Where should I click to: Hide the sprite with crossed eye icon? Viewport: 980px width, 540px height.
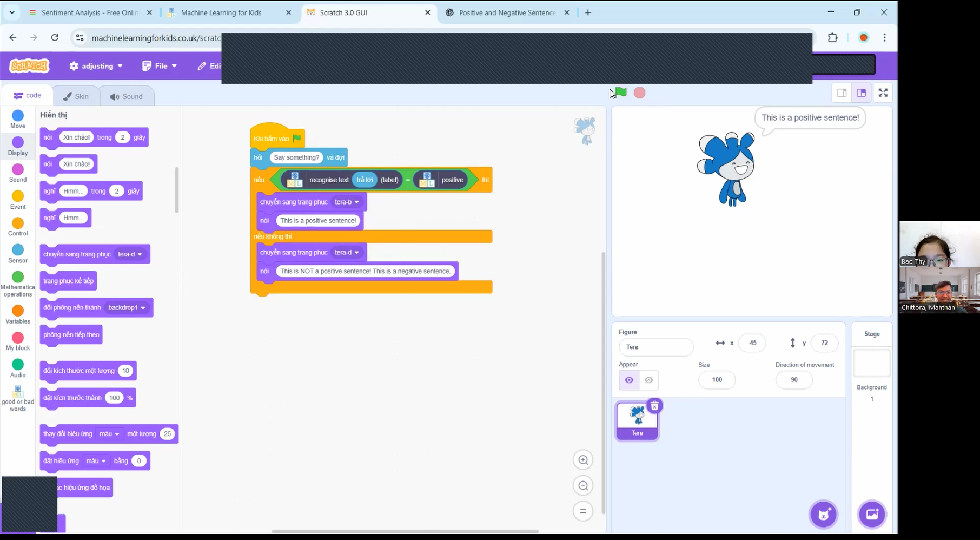pos(649,380)
